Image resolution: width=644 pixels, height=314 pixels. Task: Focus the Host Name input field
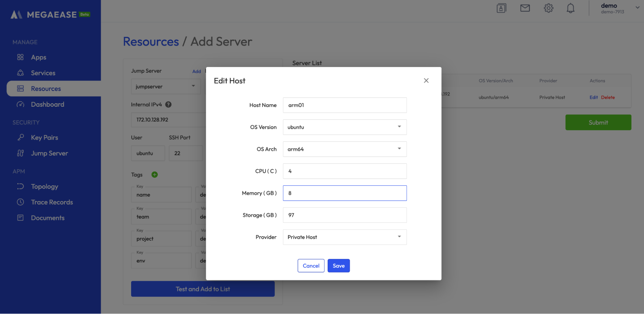[x=344, y=105]
